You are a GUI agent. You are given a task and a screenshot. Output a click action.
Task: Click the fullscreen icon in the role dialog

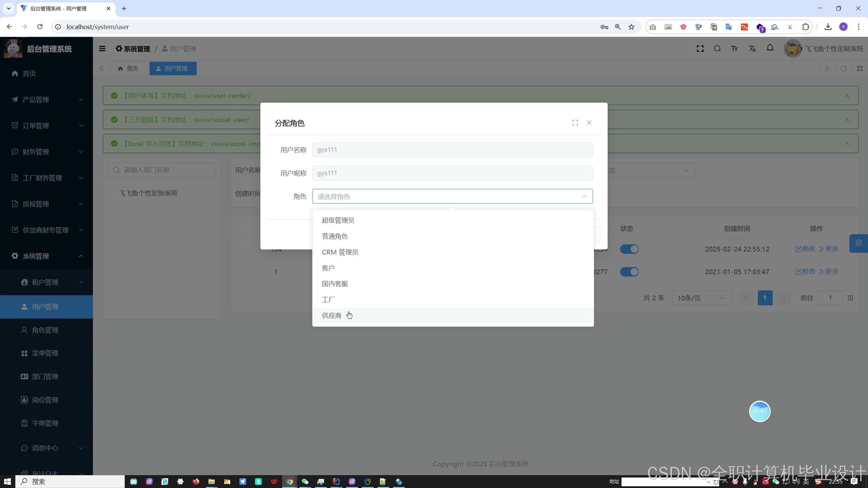click(x=575, y=123)
